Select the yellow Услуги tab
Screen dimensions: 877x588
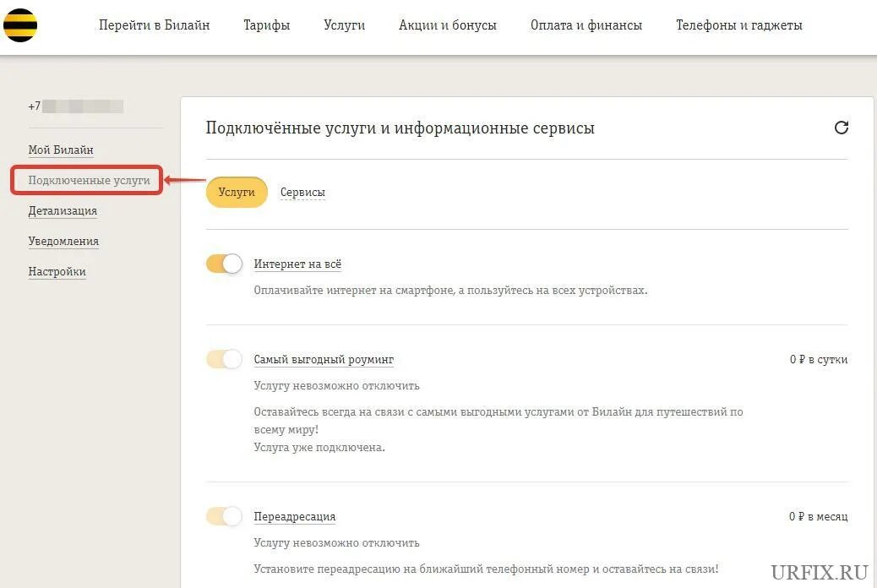tap(237, 192)
